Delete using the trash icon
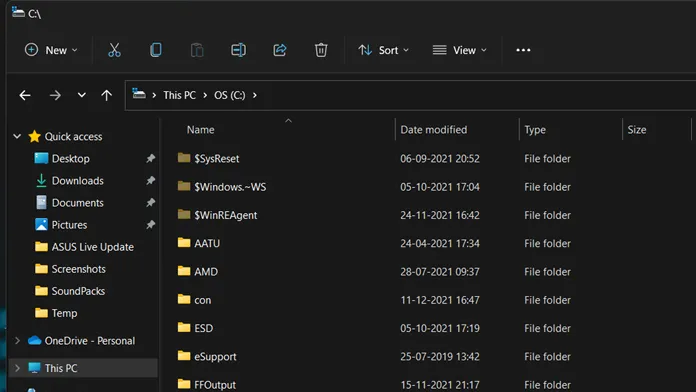This screenshot has width=696, height=392. [321, 50]
